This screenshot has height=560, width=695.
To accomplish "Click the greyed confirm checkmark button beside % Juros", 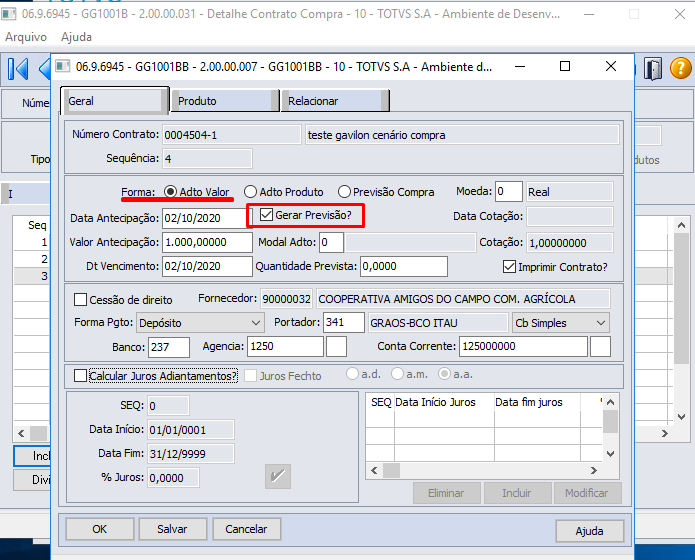I will coord(278,477).
